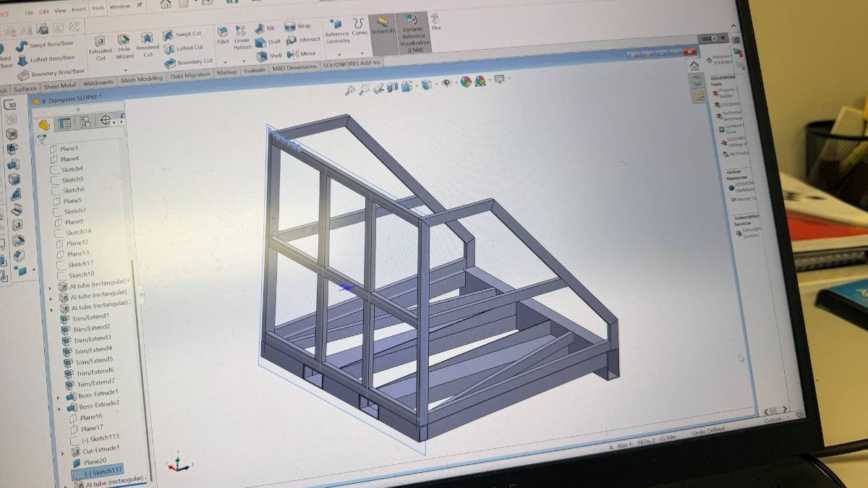Open the Insert menu
This screenshot has width=868, height=488.
tap(79, 9)
